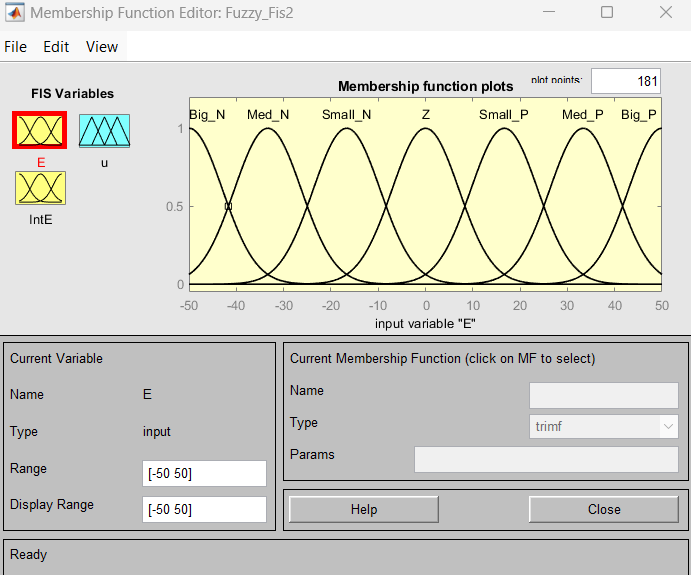Viewport: 691px width, 575px height.
Task: Select the Small_N membership function label
Action: [346, 115]
